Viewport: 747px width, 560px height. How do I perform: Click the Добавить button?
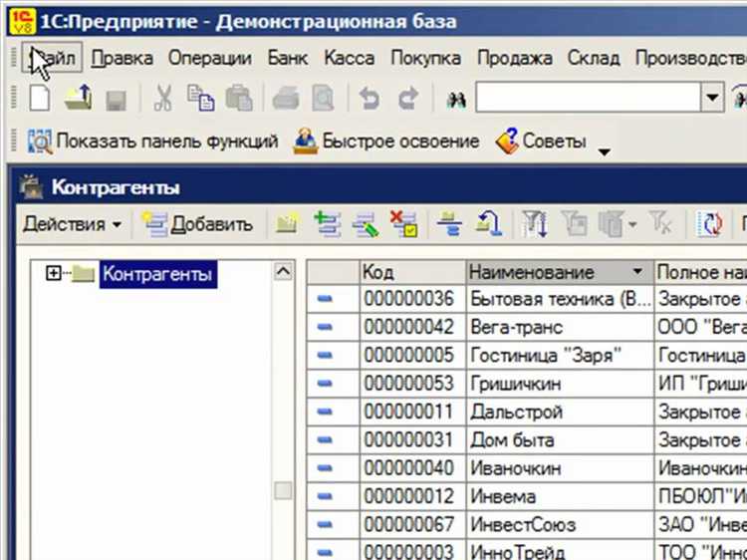coord(198,224)
